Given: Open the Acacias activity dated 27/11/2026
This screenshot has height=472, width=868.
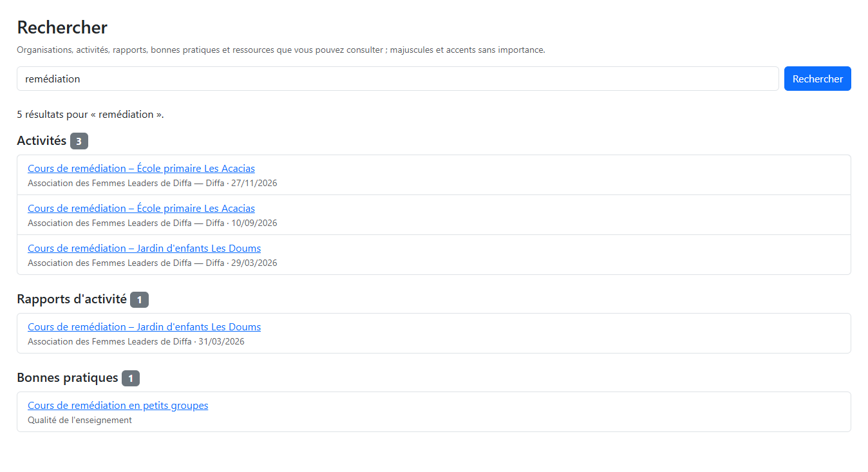Looking at the screenshot, I should tap(141, 169).
